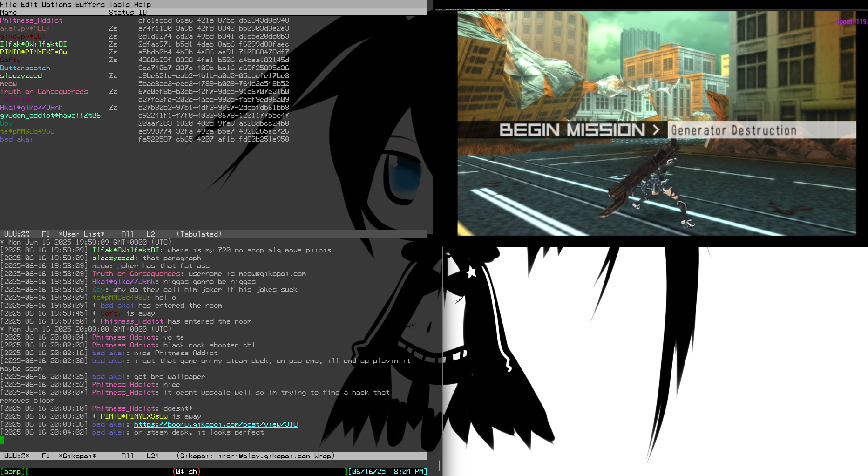This screenshot has height=476, width=868.
Task: Click message 'black rock shooter chl'
Action: click(x=209, y=345)
